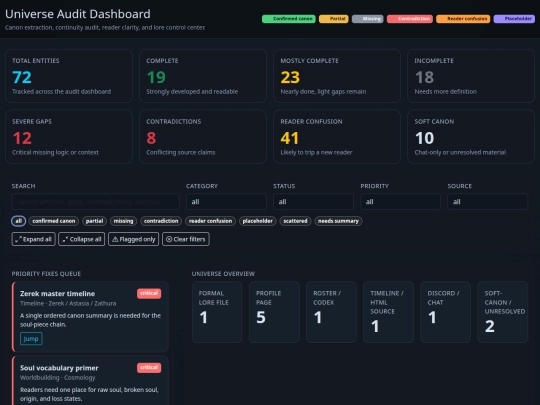Click the Profile Page overview tile
Viewport: 540px width, 405px height.
point(274,312)
